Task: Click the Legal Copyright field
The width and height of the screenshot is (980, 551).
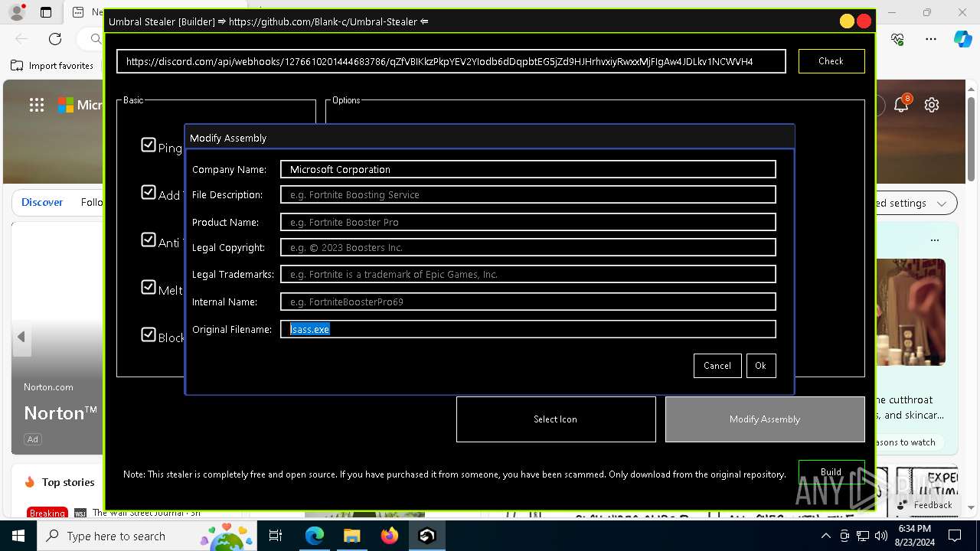Action: pos(528,247)
